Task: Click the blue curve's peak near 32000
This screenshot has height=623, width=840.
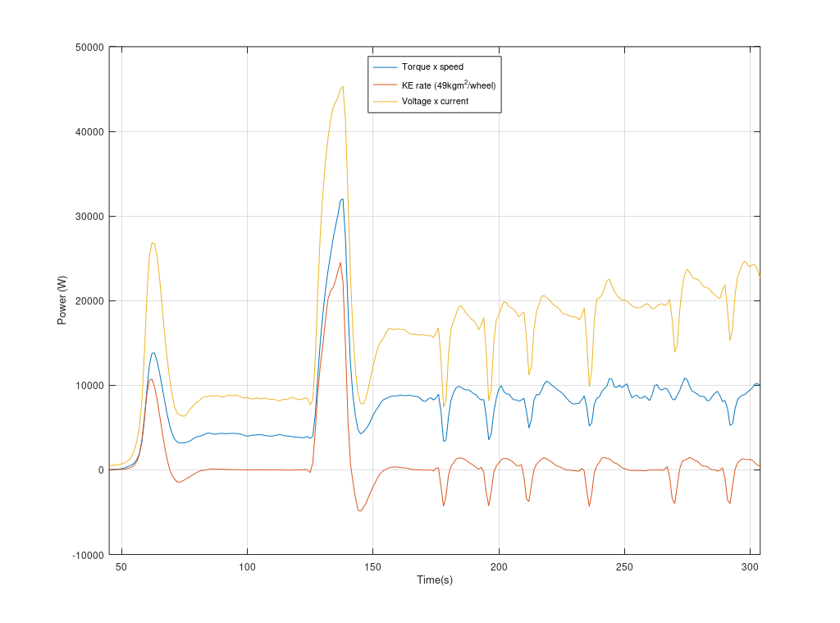Action: tap(342, 199)
